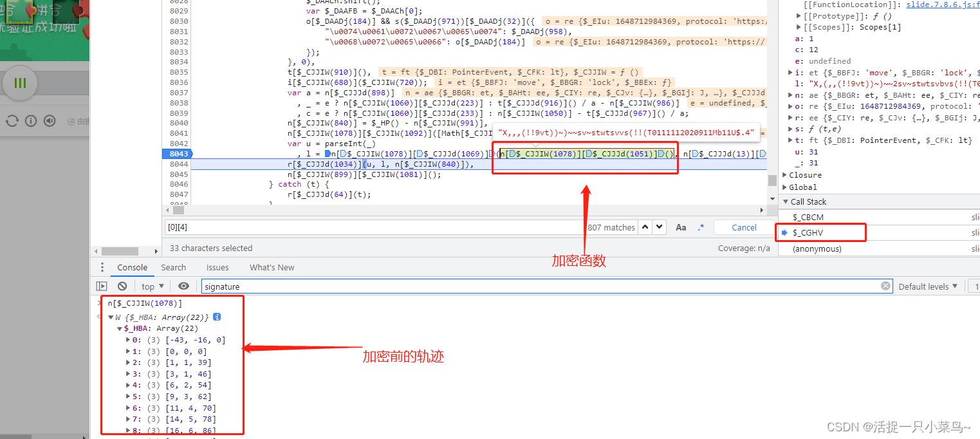Open the drawer three-dot menu
Viewport: 980px width, 439px height.
tap(102, 268)
